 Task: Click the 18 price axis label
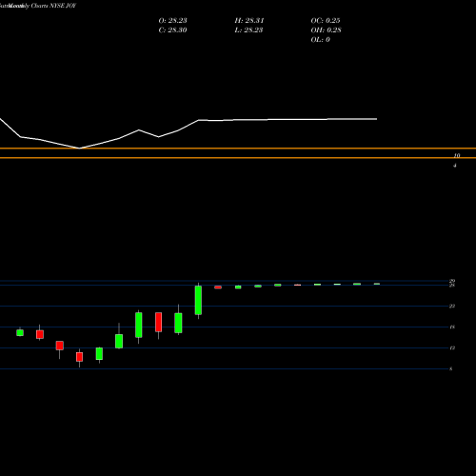point(452,327)
